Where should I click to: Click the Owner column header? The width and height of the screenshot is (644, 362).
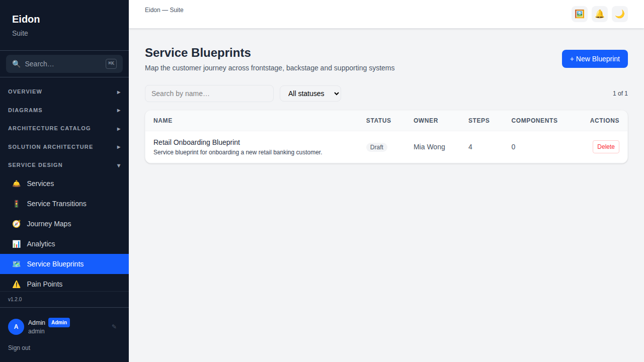(426, 121)
